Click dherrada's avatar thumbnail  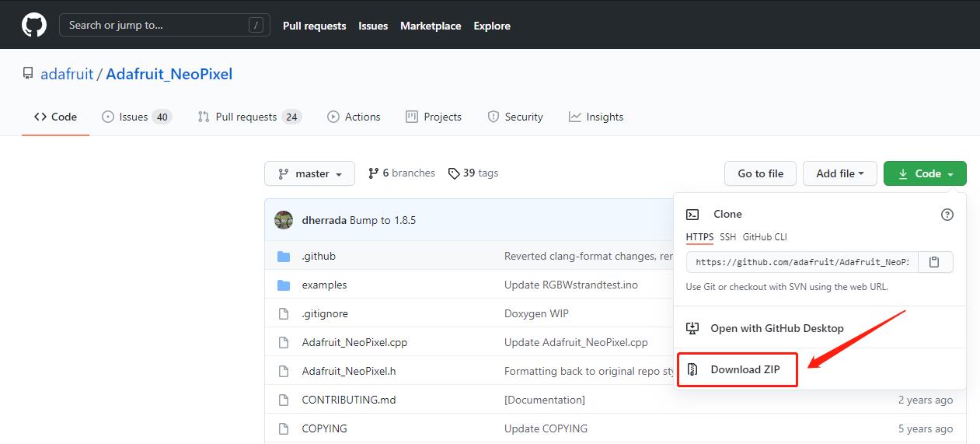[284, 220]
